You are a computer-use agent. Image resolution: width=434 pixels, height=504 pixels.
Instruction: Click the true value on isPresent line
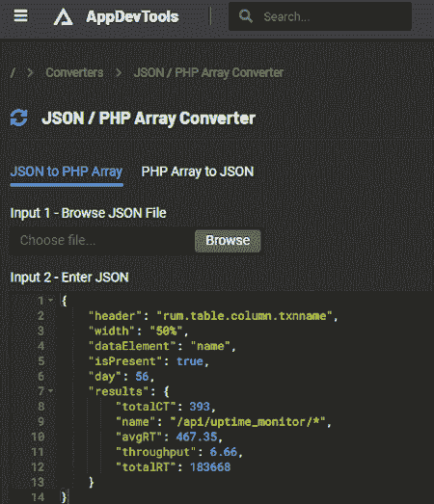coord(190,361)
